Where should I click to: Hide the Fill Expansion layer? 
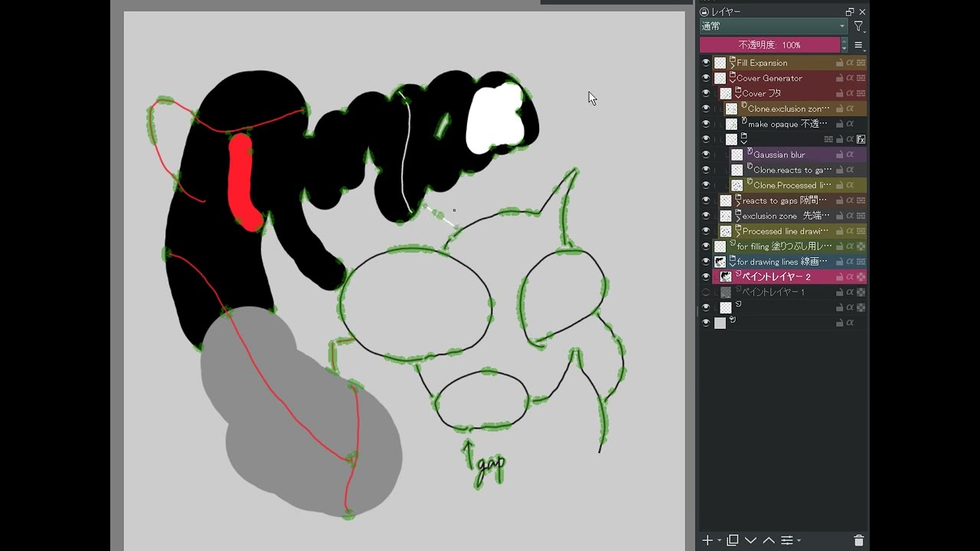[x=706, y=63]
